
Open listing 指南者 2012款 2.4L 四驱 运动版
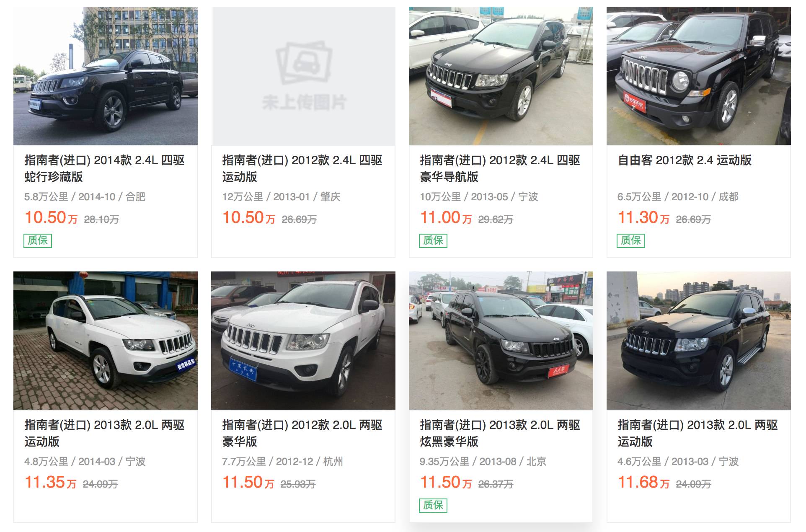click(302, 168)
